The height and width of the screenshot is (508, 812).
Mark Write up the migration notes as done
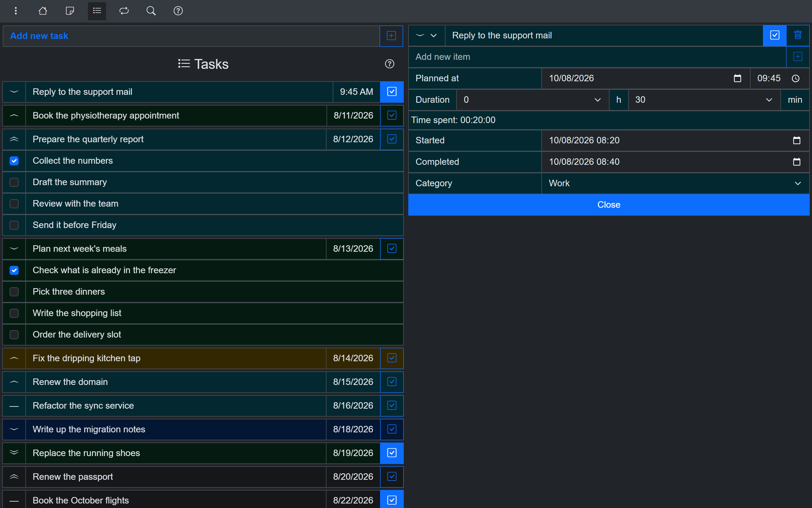[x=392, y=430]
